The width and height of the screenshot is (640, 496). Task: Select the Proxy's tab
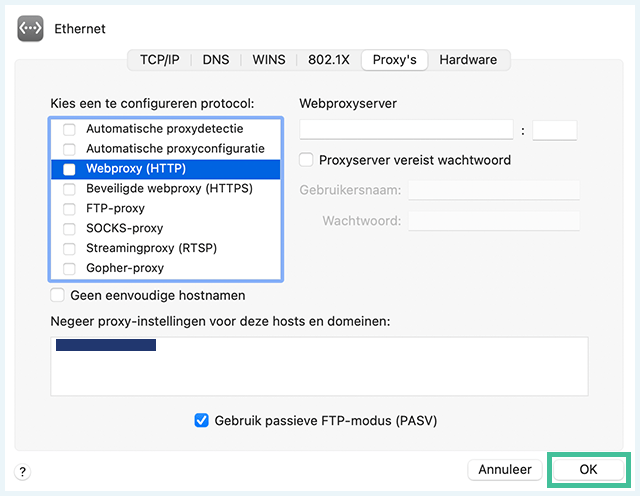click(394, 60)
